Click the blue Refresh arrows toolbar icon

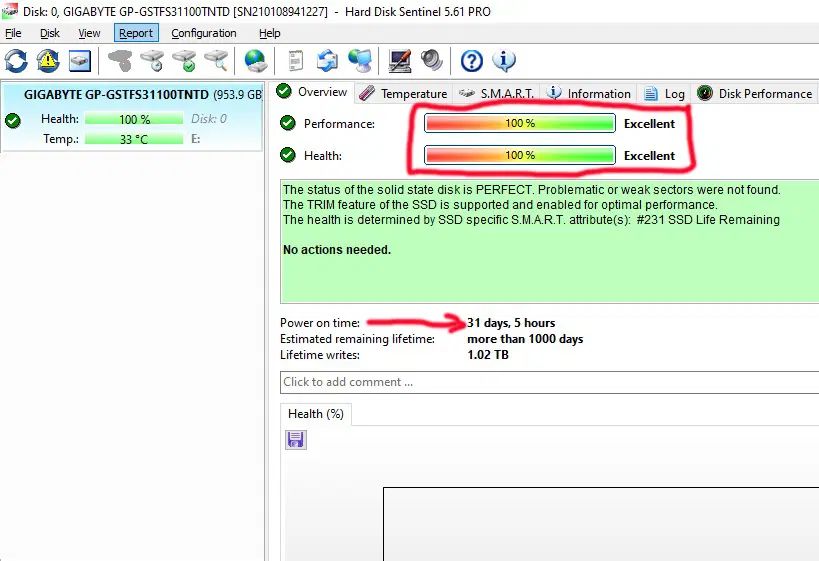pyautogui.click(x=16, y=61)
